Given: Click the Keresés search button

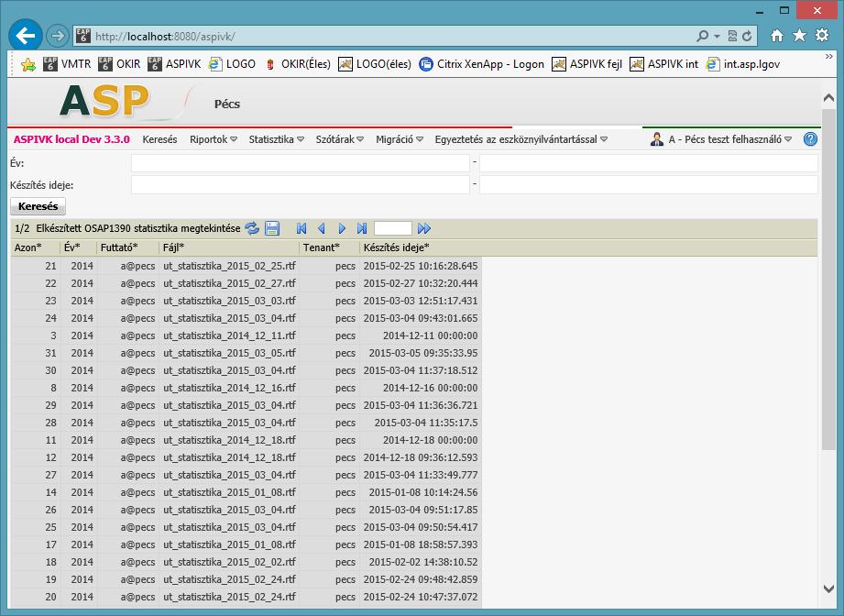Looking at the screenshot, I should click(38, 206).
